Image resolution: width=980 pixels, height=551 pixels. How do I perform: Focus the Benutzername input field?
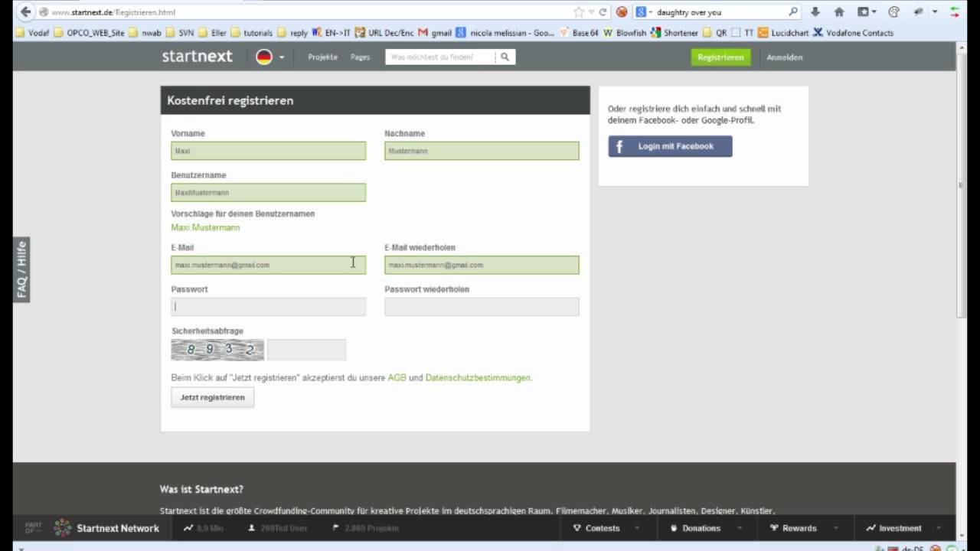(268, 192)
